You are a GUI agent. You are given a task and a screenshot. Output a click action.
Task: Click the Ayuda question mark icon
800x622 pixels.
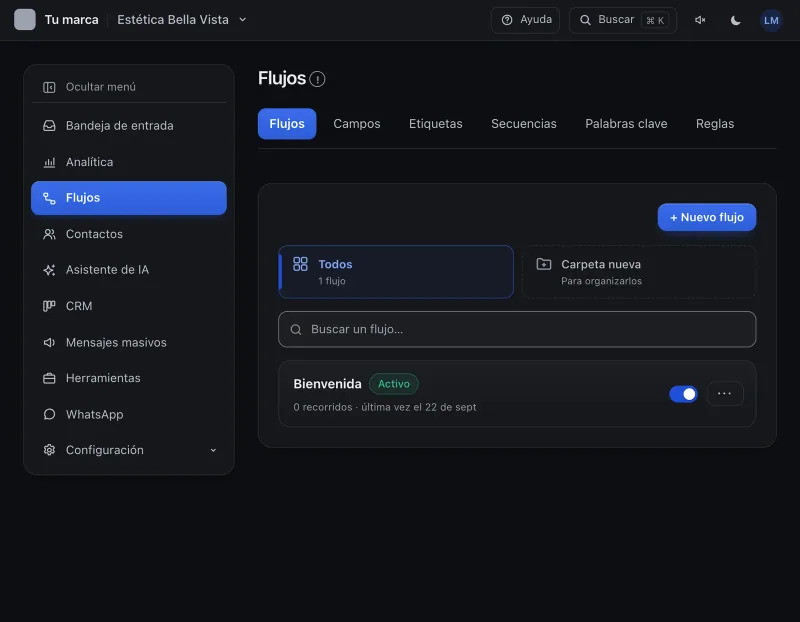click(507, 20)
